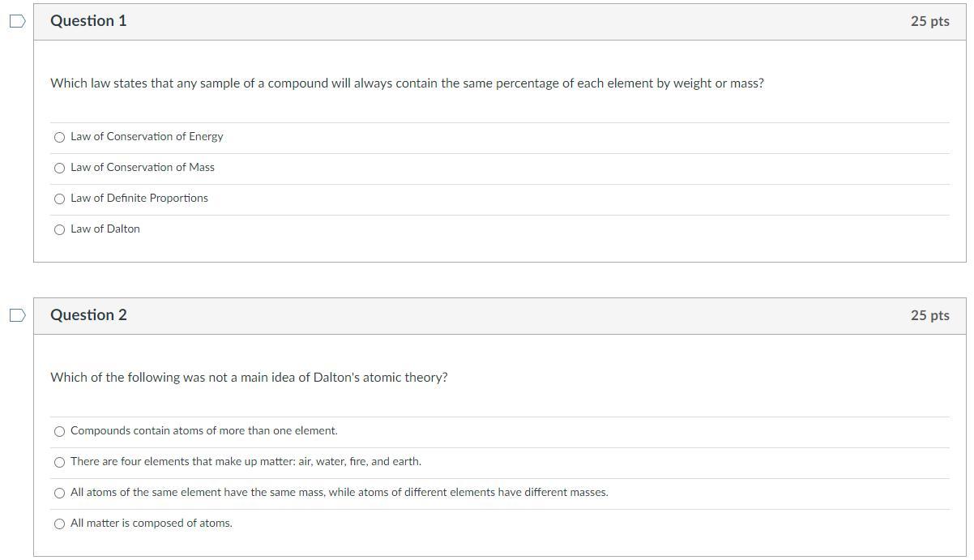This screenshot has width=974, height=560.
Task: Mark the Law of Dalton radio button
Action: tap(59, 230)
